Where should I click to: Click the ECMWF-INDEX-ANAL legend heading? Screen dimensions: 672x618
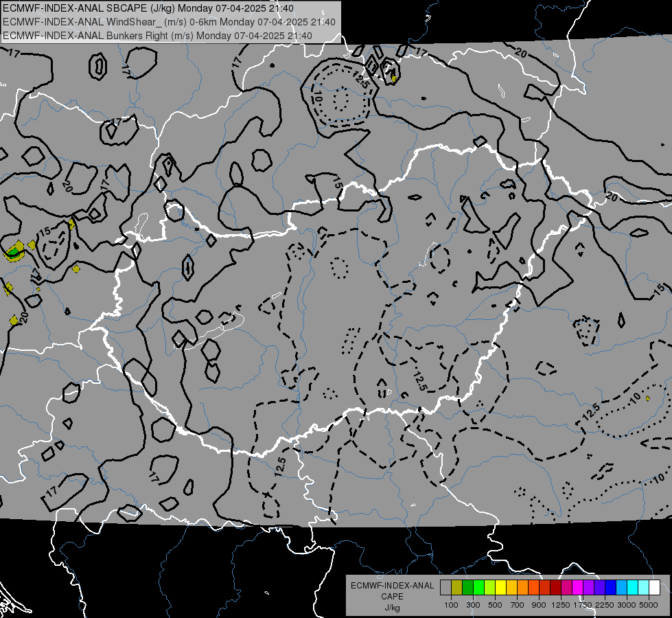393,586
